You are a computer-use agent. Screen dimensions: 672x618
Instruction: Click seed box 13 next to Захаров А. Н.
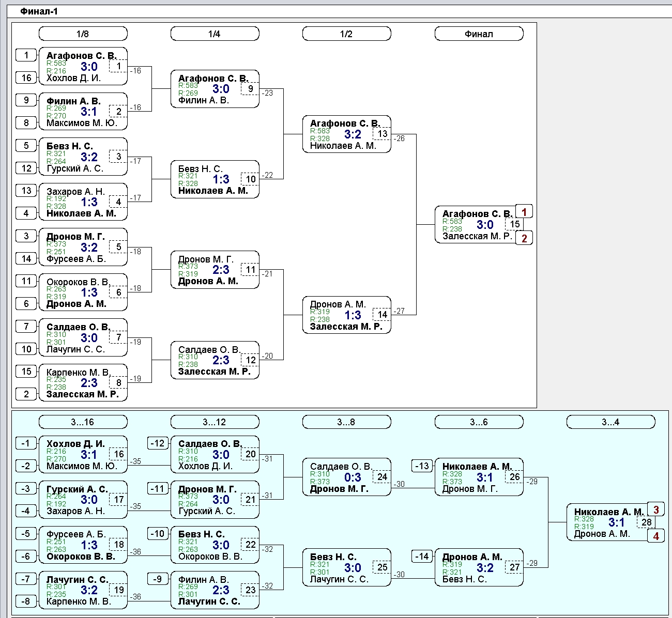tap(26, 190)
